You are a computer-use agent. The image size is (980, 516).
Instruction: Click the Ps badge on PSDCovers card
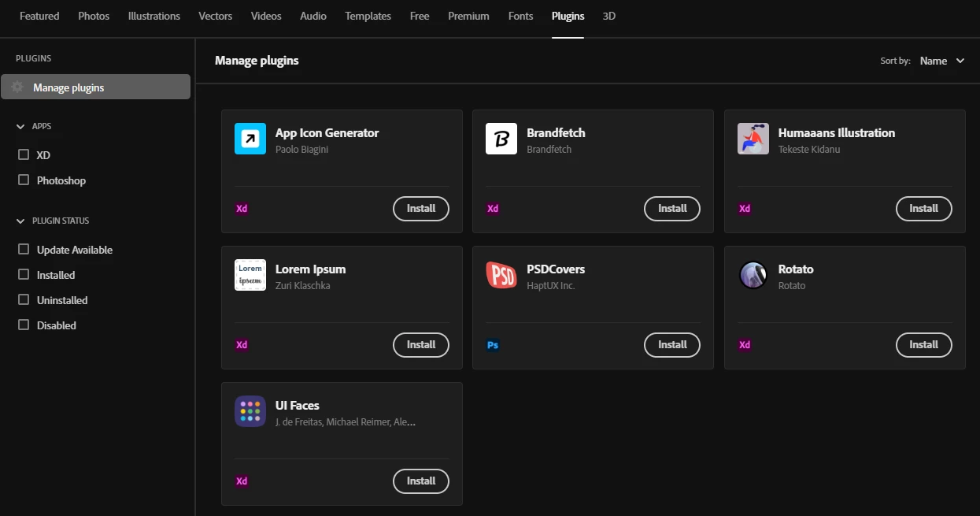493,345
